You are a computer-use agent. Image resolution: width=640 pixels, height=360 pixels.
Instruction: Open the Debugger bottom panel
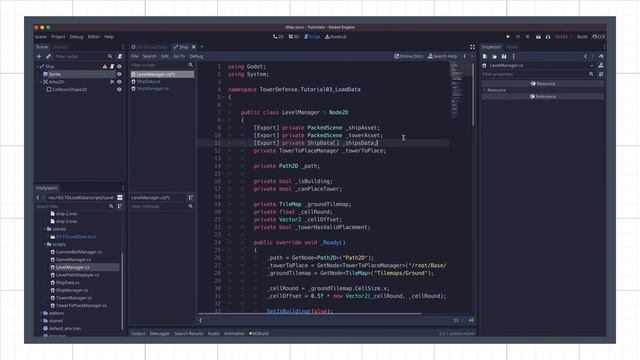tap(160, 333)
